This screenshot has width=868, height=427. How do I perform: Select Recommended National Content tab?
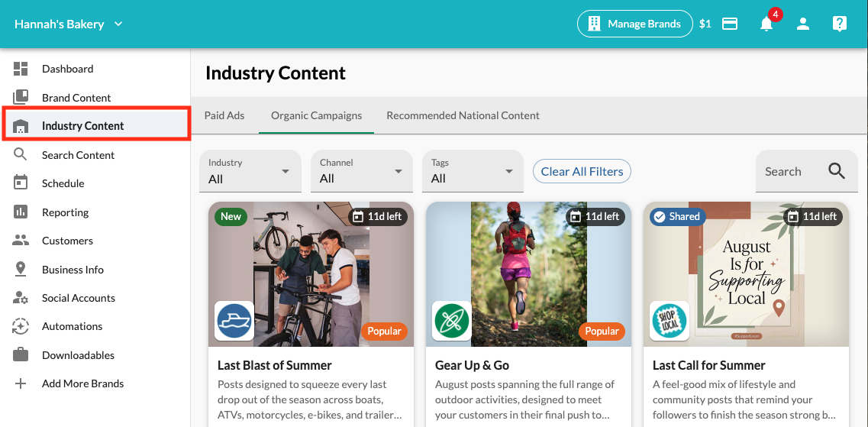[x=463, y=116]
